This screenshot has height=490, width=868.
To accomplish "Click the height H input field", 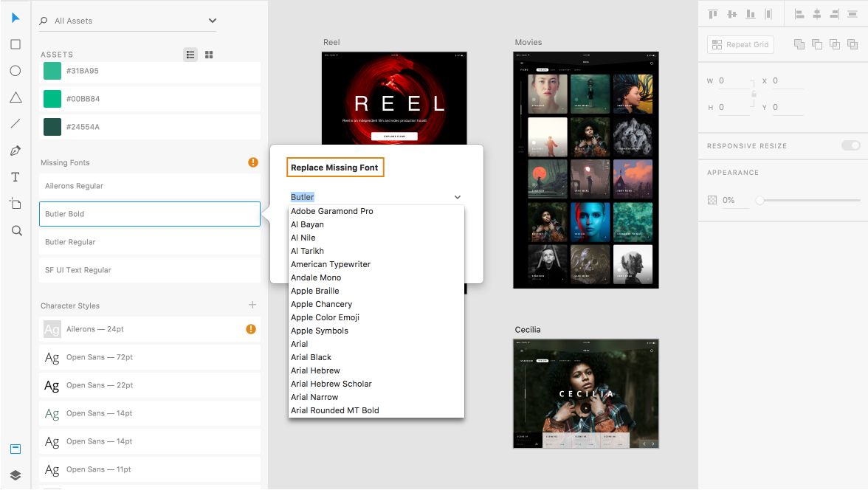I will point(735,108).
